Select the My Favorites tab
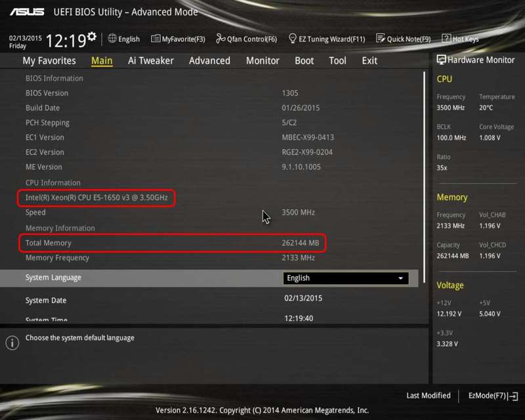The image size is (525, 420). [x=49, y=60]
